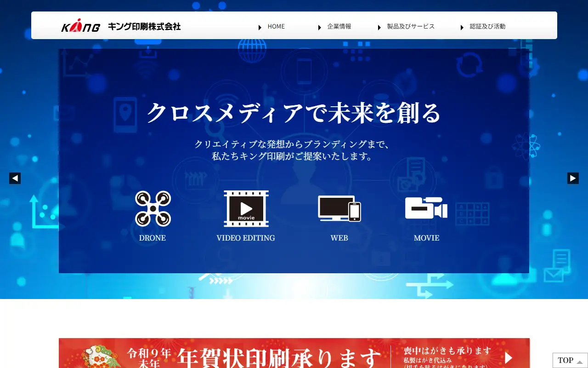Click the arrow marker beside 企業情報
The image size is (588, 368).
[320, 28]
